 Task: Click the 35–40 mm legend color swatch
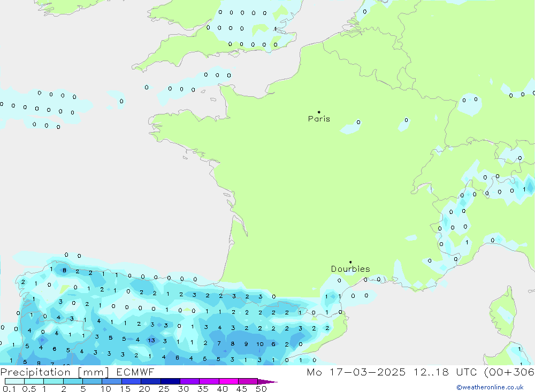click(209, 381)
